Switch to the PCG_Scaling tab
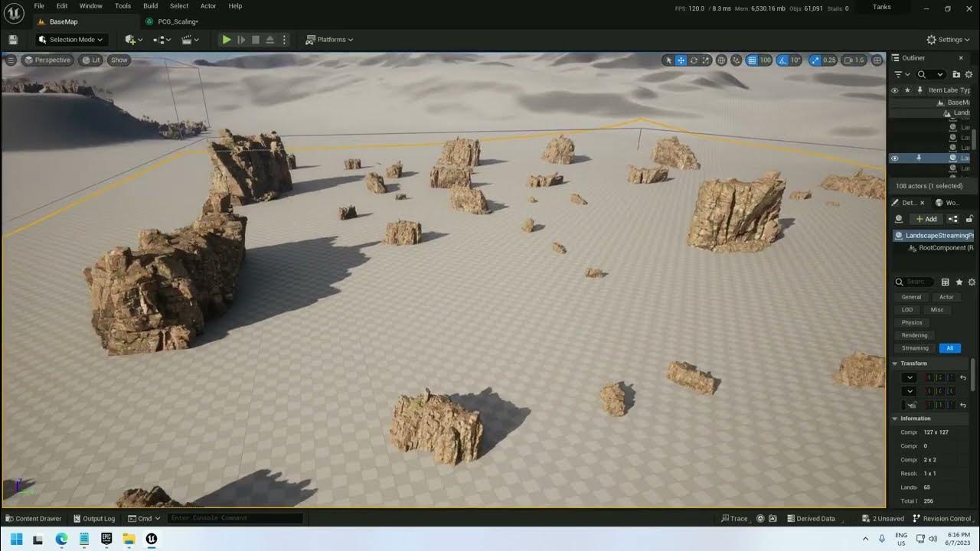Screen dimensions: 980x551 click(x=178, y=21)
